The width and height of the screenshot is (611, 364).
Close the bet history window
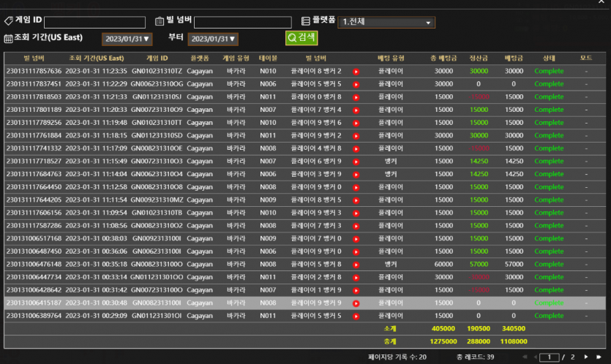601,2
